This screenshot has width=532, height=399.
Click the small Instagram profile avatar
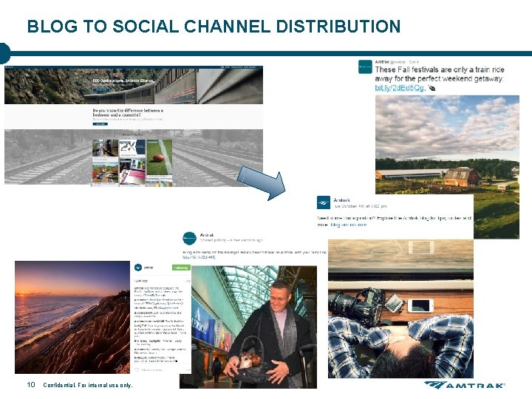pos(138,267)
